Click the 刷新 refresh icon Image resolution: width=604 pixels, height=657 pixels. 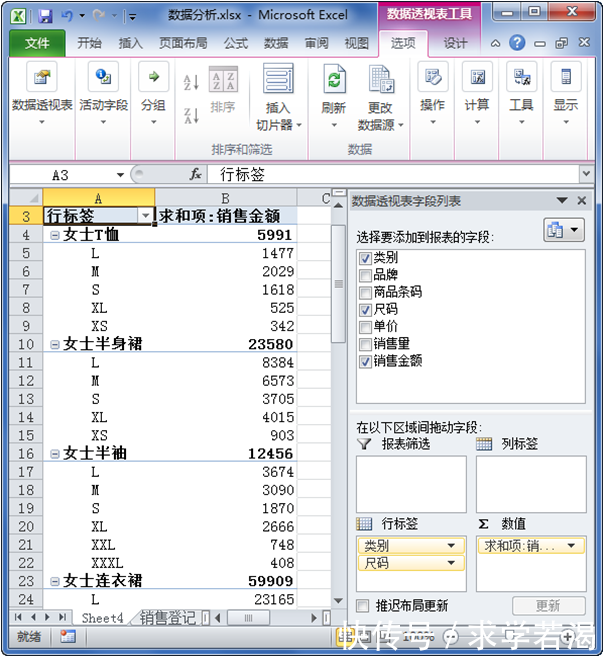[334, 78]
